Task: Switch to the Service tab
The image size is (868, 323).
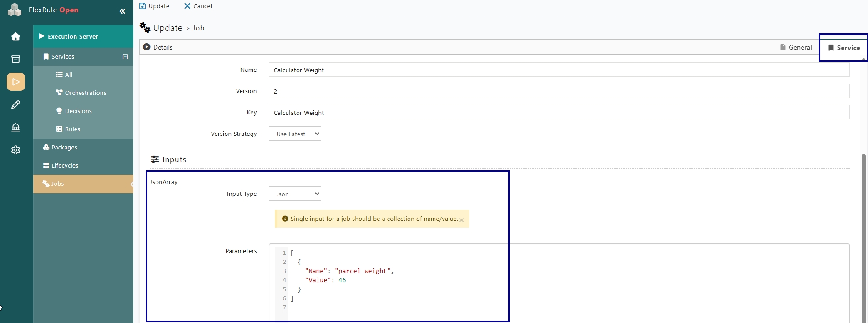Action: (844, 48)
